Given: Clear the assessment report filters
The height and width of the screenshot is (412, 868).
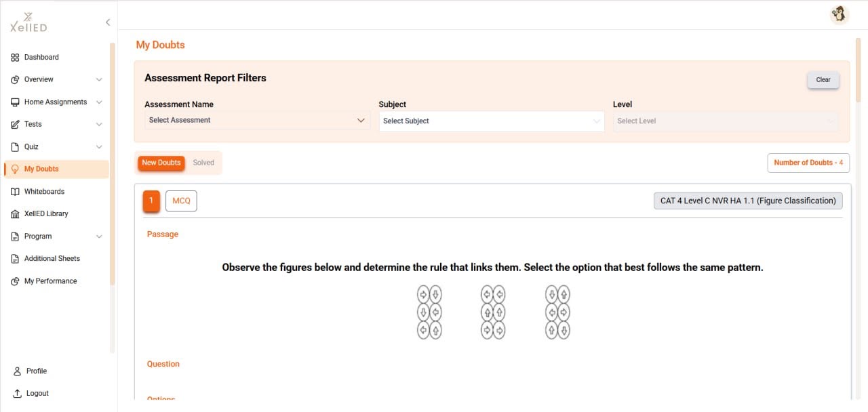Looking at the screenshot, I should coord(823,80).
